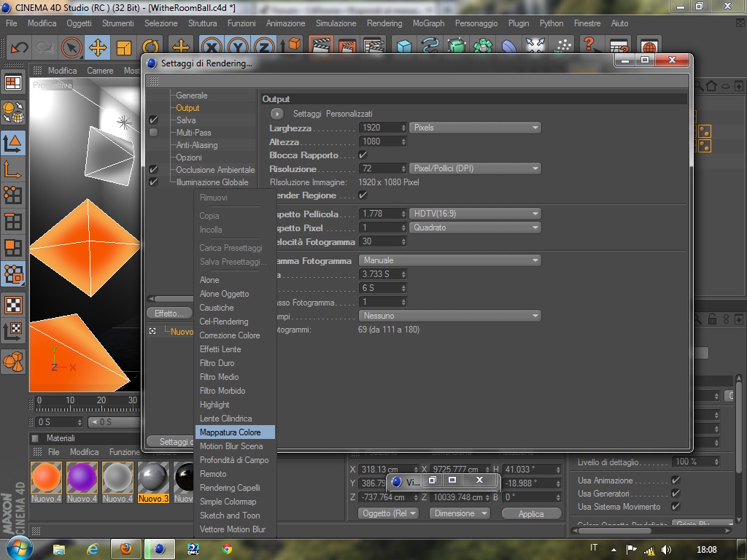Open the HDTV(16:9) aspect dropdown

point(475,214)
